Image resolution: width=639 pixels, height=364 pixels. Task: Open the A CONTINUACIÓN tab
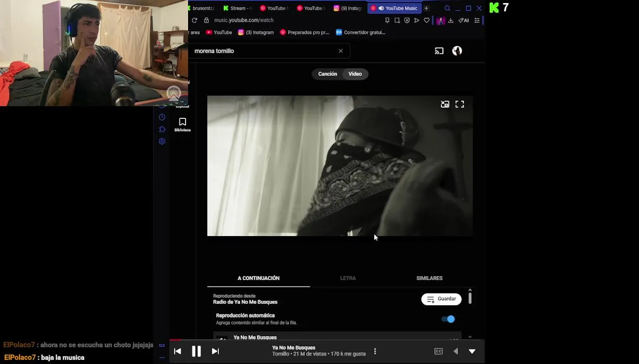click(258, 278)
